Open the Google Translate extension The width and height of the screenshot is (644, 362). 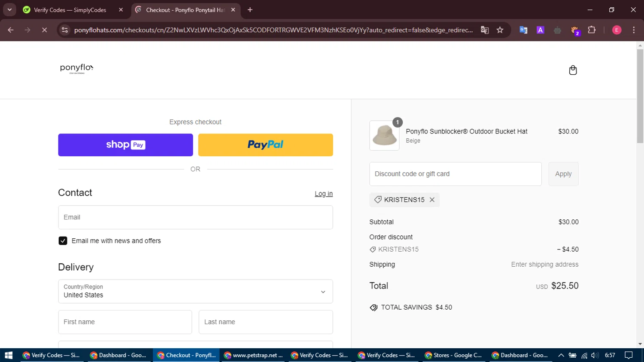tap(523, 30)
